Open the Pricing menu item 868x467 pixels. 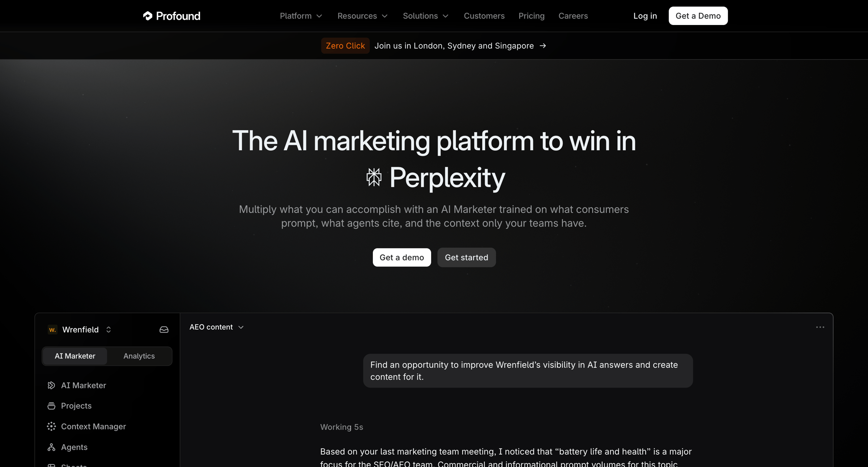click(531, 16)
